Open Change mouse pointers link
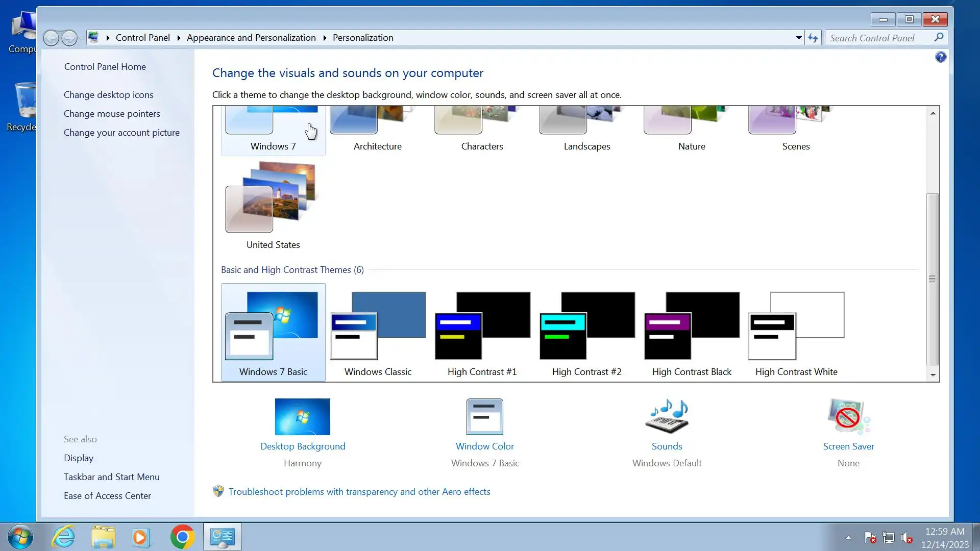The height and width of the screenshot is (551, 980). pos(112,114)
